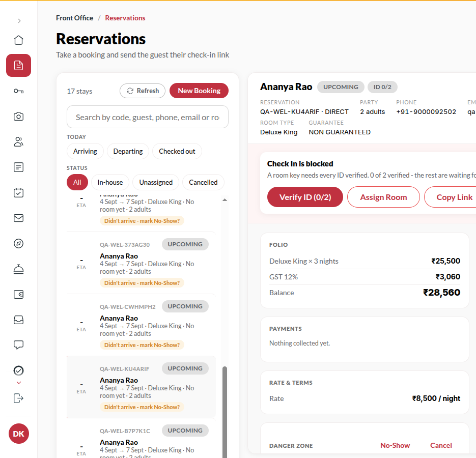476x458 pixels.
Task: Open reservation QA-WEL-CWHMPH2
Action: [x=141, y=325]
